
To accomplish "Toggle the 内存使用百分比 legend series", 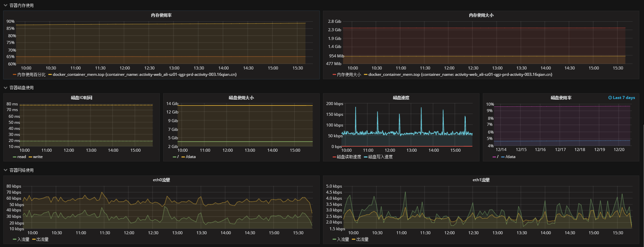I will pyautogui.click(x=32, y=75).
